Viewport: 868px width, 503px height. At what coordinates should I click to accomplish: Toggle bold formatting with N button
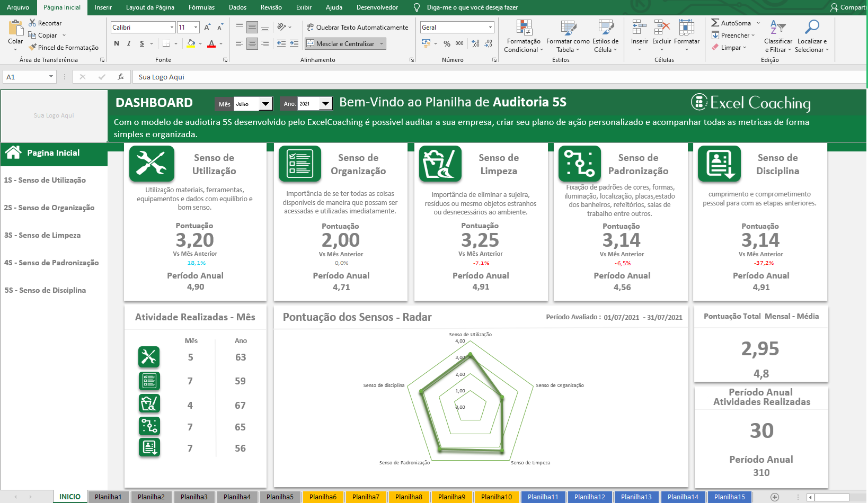point(117,43)
